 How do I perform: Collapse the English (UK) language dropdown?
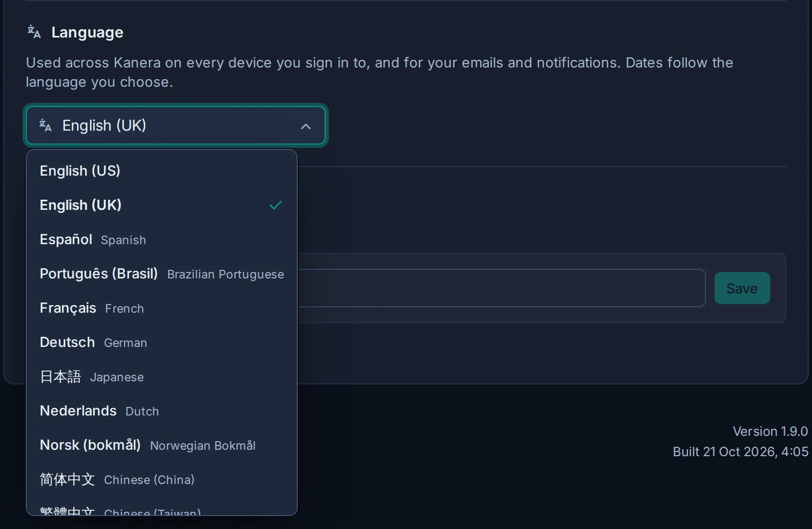click(x=176, y=126)
